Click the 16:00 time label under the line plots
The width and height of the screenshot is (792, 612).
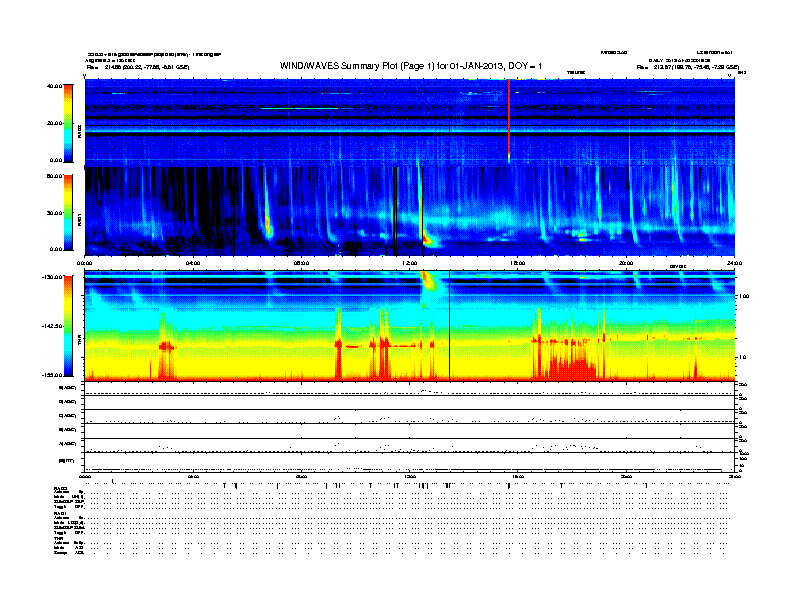pyautogui.click(x=518, y=476)
